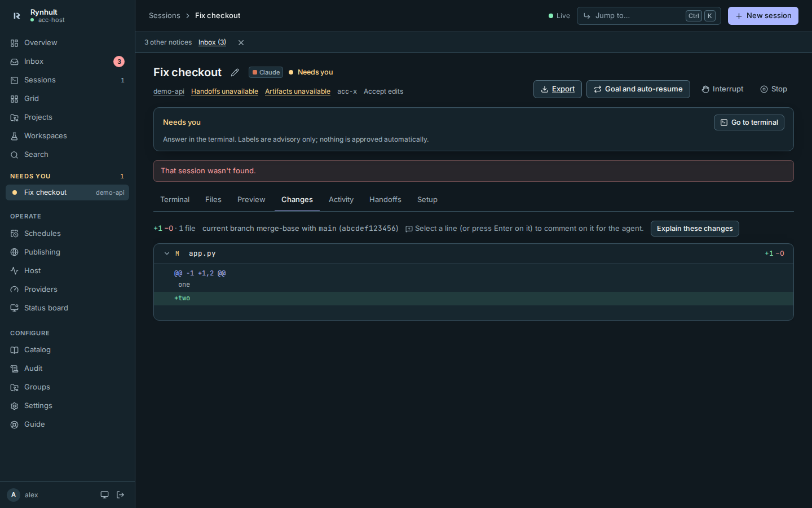Viewport: 812px width, 508px height.
Task: Open the Inbox sidebar item
Action: coord(67,62)
